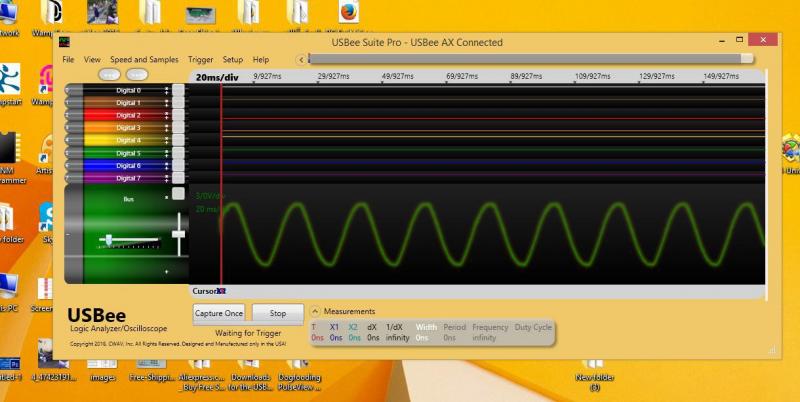Click the small x next to Bus
Image resolution: width=800 pixels, height=402 pixels.
[x=166, y=197]
